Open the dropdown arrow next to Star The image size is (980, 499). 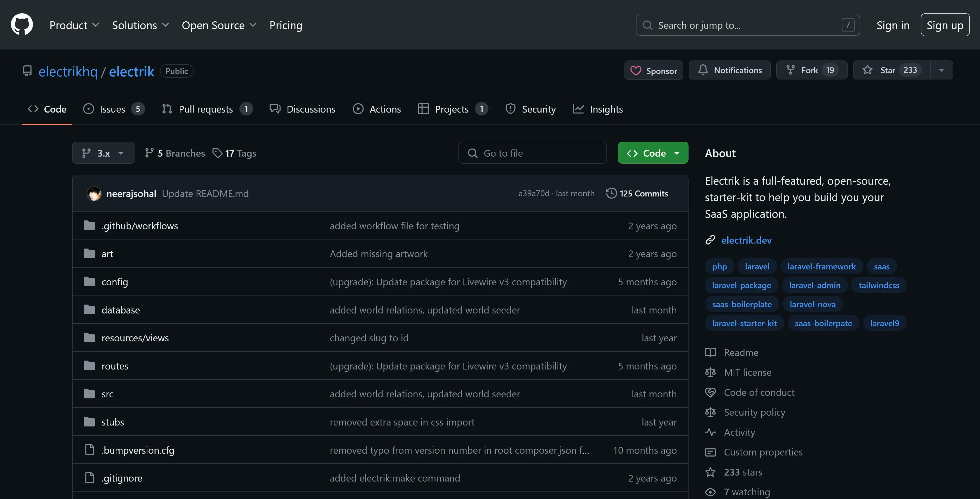[x=941, y=70]
